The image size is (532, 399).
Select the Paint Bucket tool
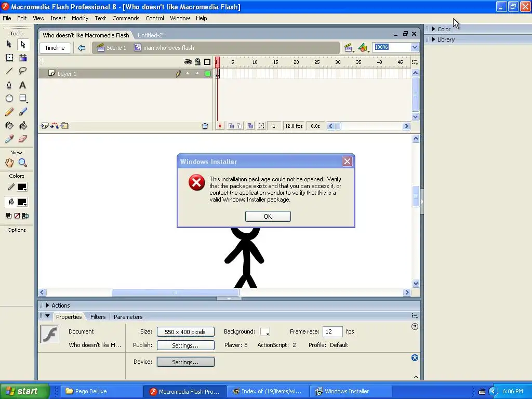pyautogui.click(x=23, y=126)
